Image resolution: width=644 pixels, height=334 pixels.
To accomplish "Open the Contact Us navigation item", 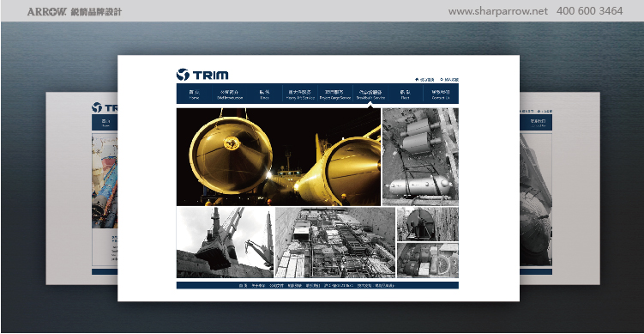I will pos(441,94).
